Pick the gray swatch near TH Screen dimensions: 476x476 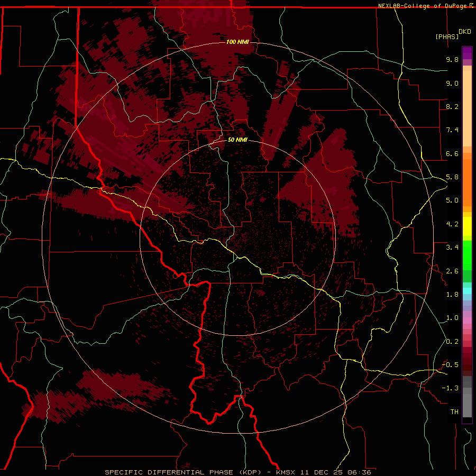467,406
